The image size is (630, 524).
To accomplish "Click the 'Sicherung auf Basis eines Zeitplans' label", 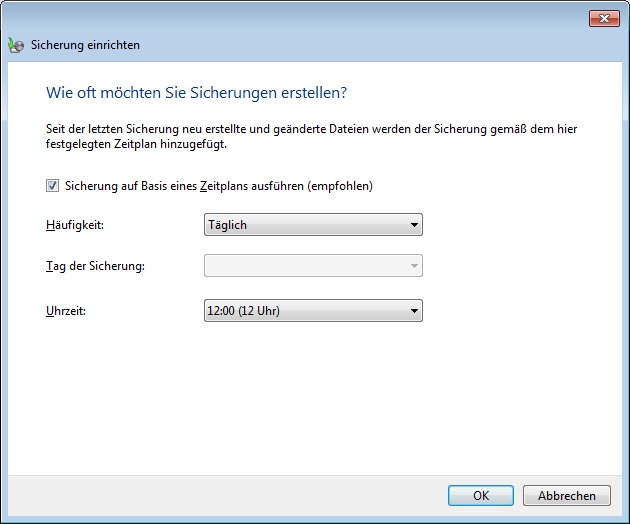I will click(218, 186).
